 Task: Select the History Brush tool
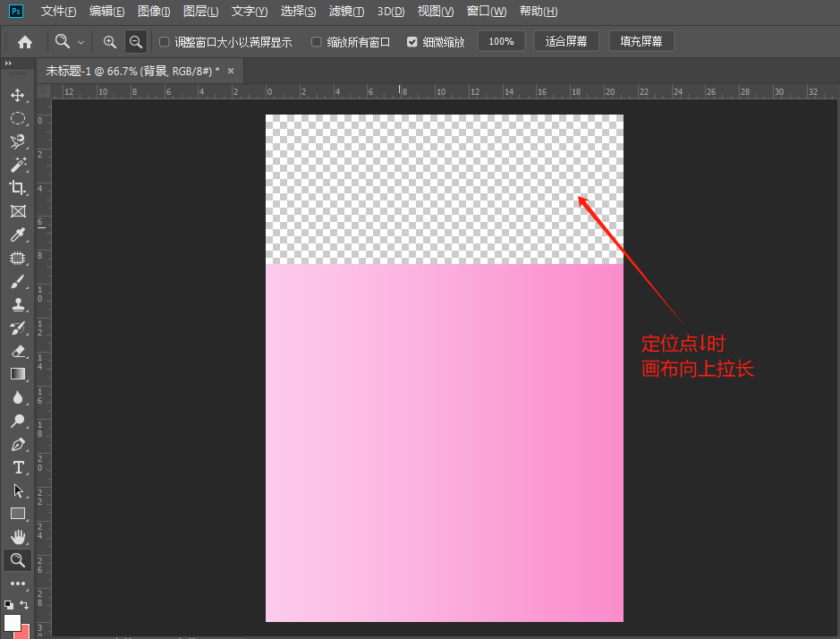18,328
